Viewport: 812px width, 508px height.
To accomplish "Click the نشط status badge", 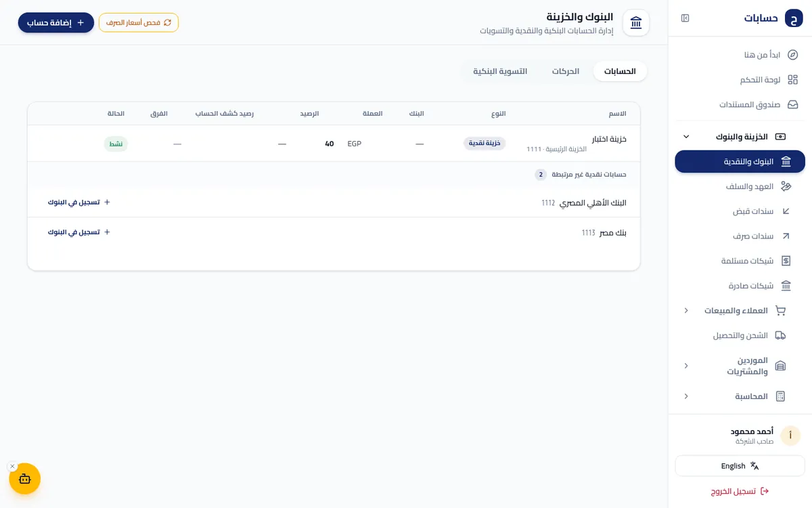I will click(x=116, y=144).
